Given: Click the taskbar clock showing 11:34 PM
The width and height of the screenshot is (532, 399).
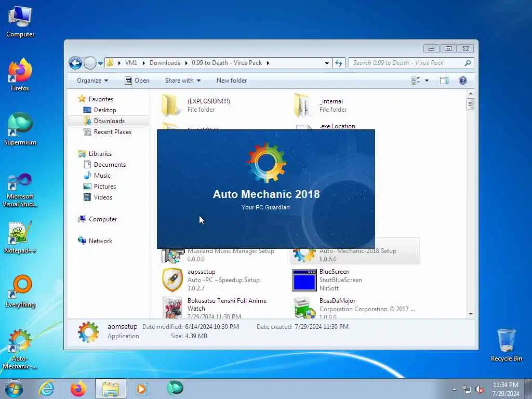Looking at the screenshot, I should 506,389.
